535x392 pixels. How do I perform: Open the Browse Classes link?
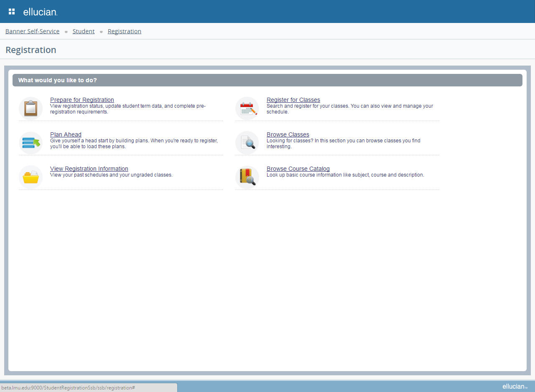coord(288,134)
